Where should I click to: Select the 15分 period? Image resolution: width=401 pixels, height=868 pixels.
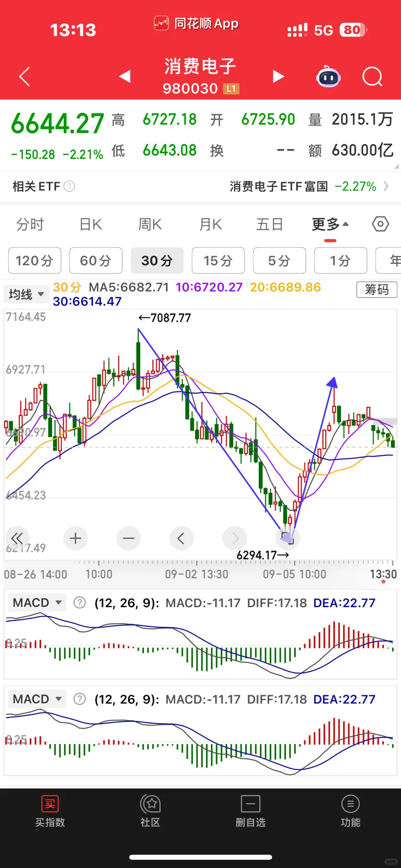(218, 260)
